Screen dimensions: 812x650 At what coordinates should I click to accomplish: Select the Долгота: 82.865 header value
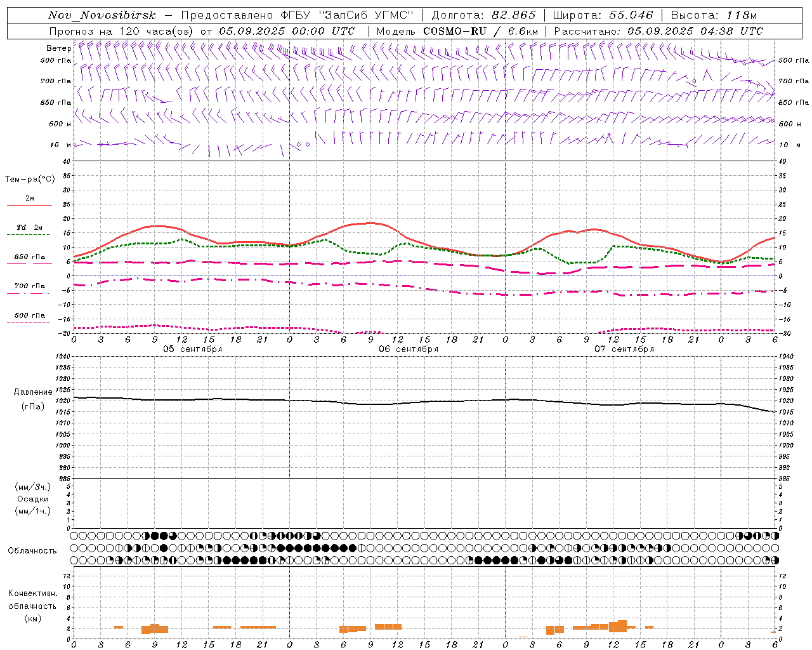[x=483, y=15]
